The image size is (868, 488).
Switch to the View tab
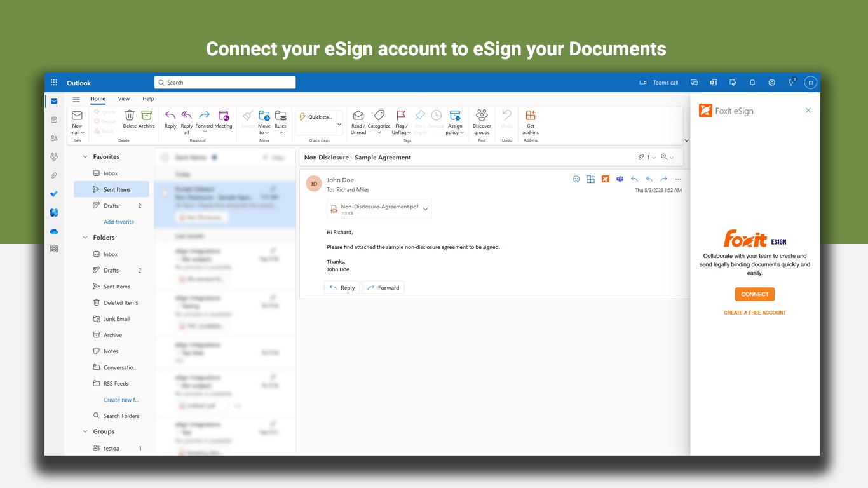tap(124, 99)
